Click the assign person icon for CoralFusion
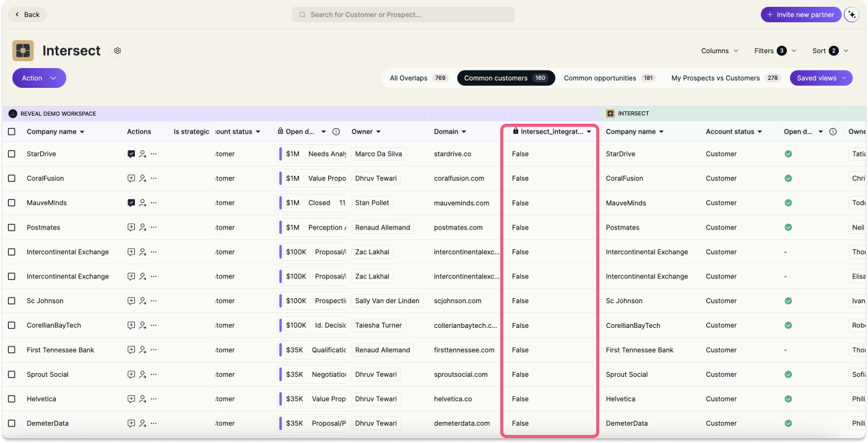The image size is (868, 443). click(x=142, y=178)
